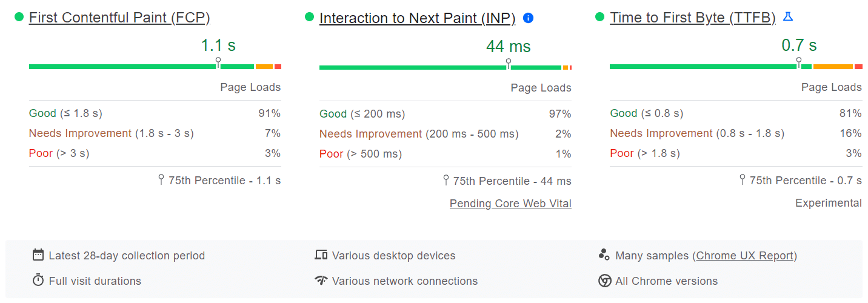Click the 75th percentile marker on FCP bar
The width and height of the screenshot is (868, 303).
click(x=218, y=62)
